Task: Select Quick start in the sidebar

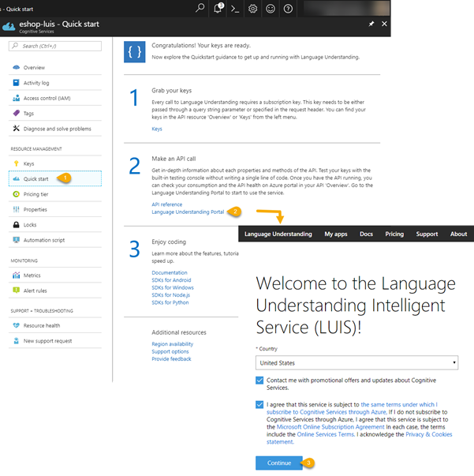Action: (x=55, y=178)
